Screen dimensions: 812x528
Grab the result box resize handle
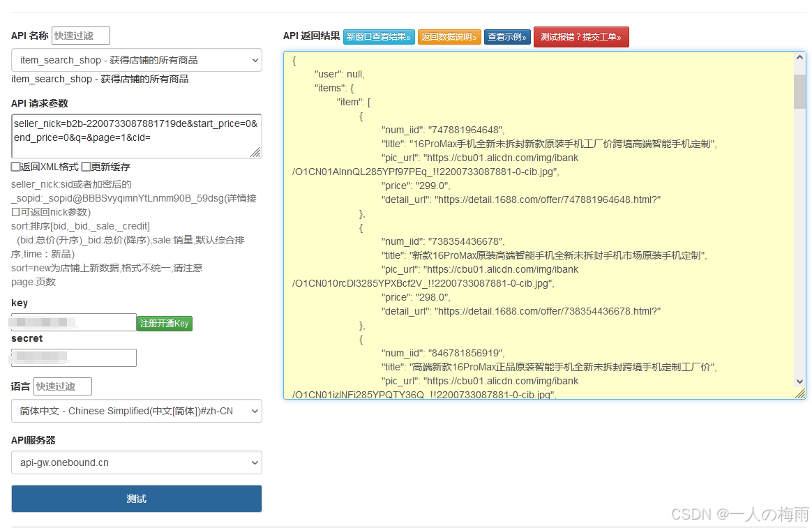point(800,393)
